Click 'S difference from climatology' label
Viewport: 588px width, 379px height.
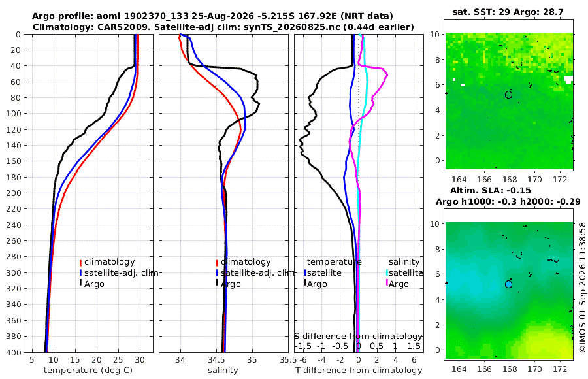click(358, 336)
